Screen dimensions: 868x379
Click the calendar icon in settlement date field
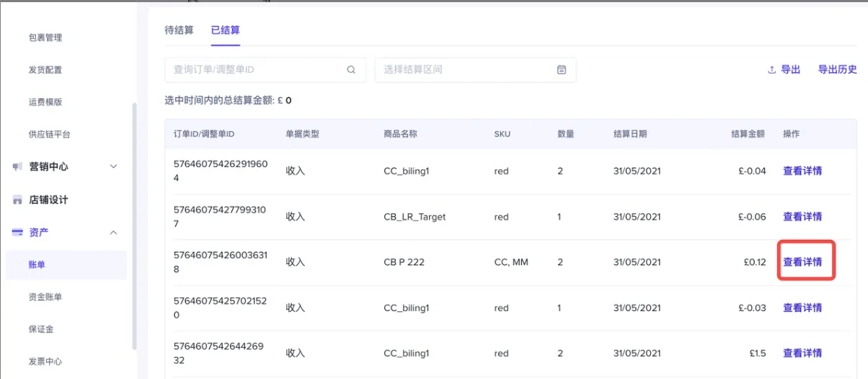pos(562,70)
